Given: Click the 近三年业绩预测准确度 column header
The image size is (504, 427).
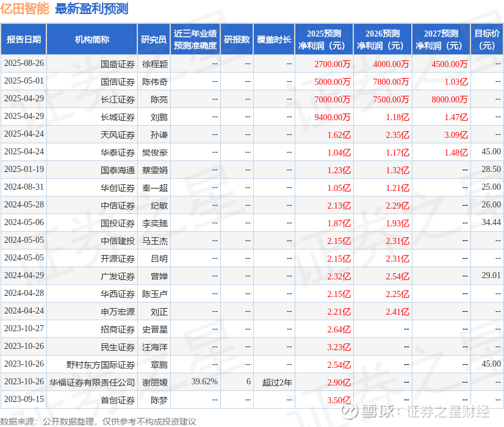Looking at the screenshot, I should point(195,39).
